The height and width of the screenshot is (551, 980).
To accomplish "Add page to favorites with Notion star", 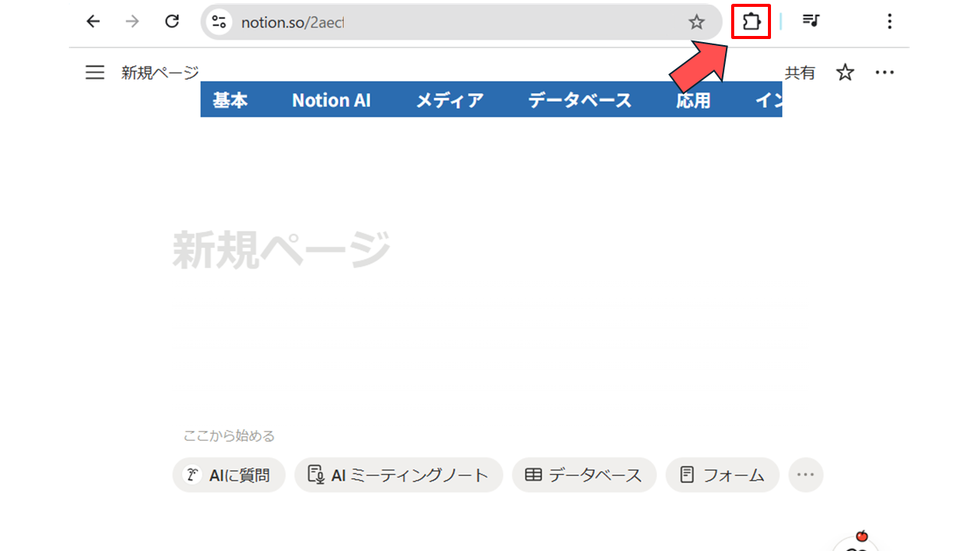I will [x=844, y=73].
